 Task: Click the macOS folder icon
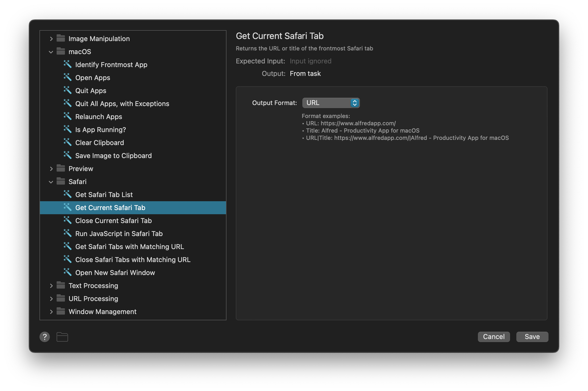click(61, 51)
